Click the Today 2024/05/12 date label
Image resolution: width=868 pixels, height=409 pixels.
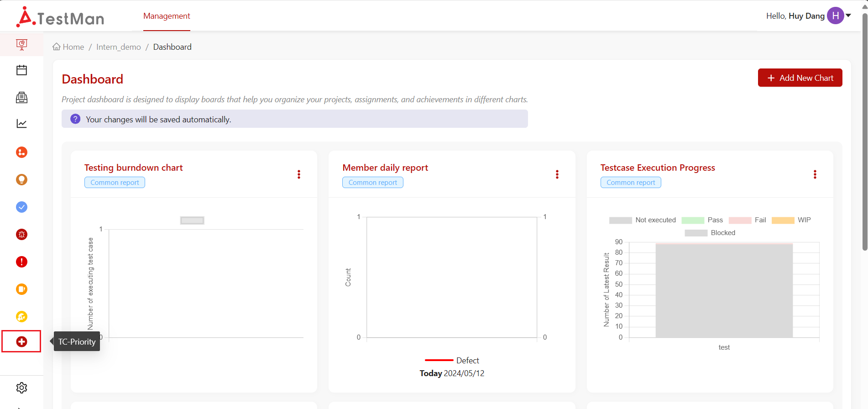coord(452,373)
